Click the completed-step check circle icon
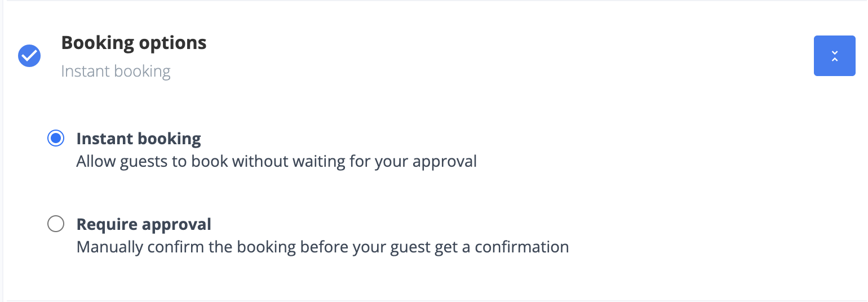The height and width of the screenshot is (302, 868). point(29,56)
